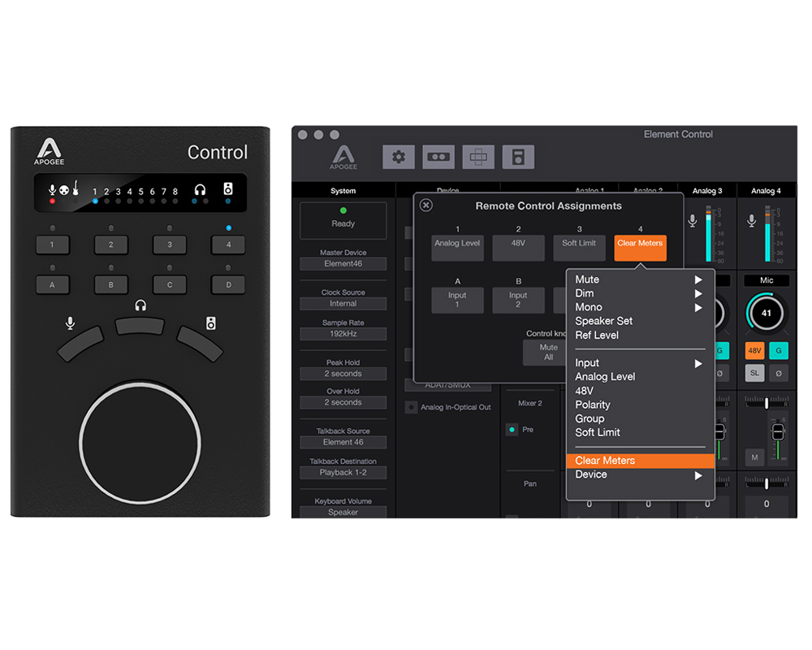Mute Analog 4 with the M button
The image size is (812, 650).
(x=754, y=457)
